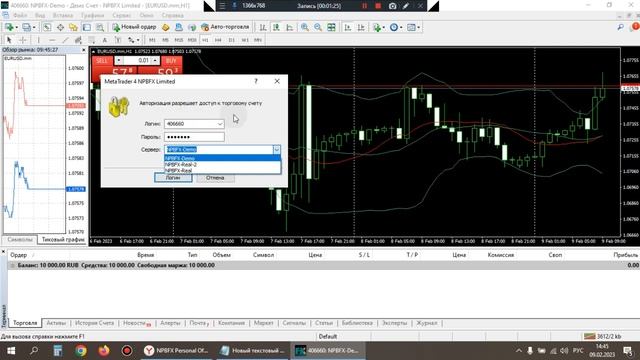Switch to the Тиковый график tab
This screenshot has width=640, height=360.
pos(63,240)
